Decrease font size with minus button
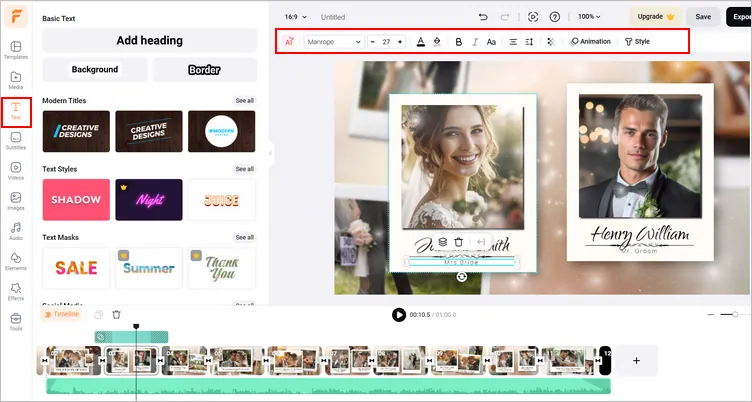This screenshot has width=752, height=402. 373,42
